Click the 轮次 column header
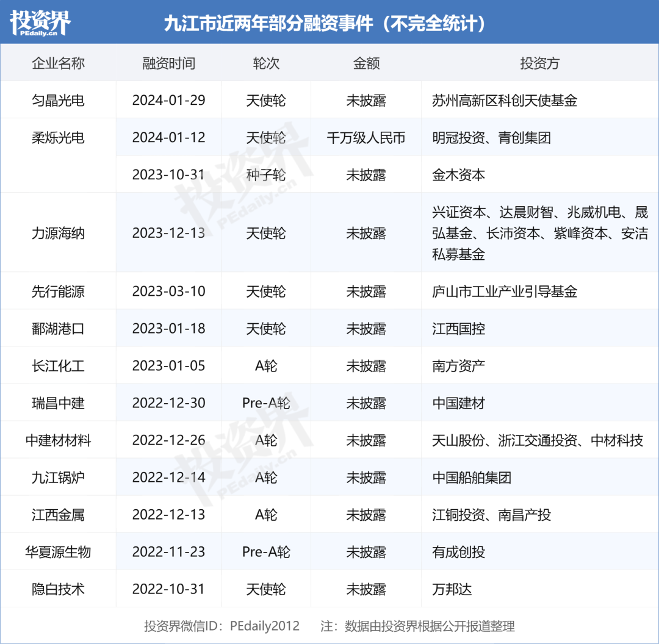The image size is (659, 644). [x=266, y=63]
